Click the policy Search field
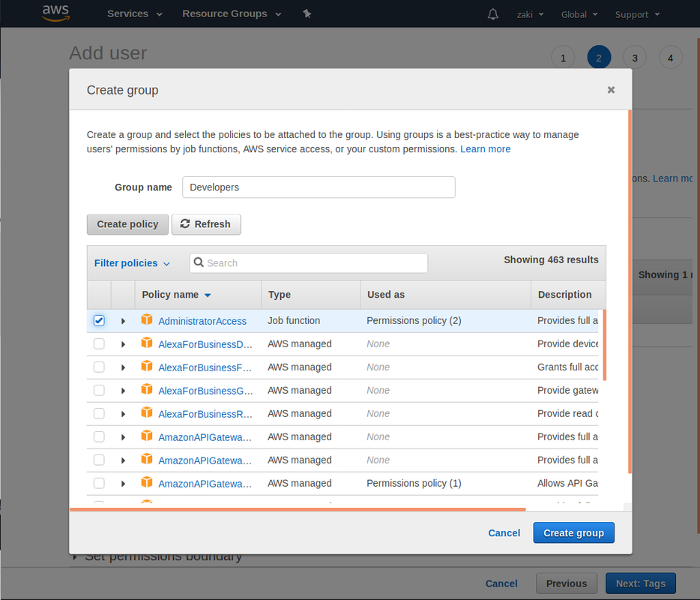This screenshot has width=700, height=600. pyautogui.click(x=309, y=262)
